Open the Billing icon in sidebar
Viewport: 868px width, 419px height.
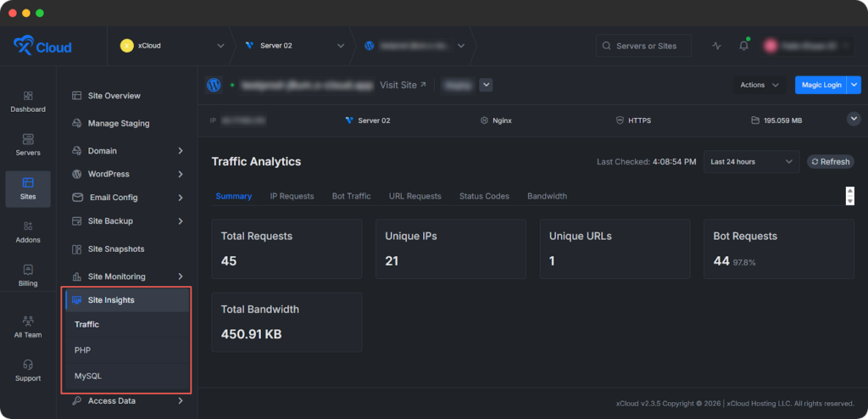coord(28,271)
